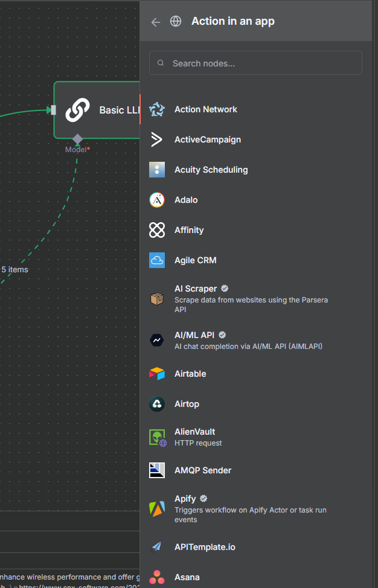The image size is (378, 588).
Task: Select the AI Scraper box icon
Action: pos(157,299)
